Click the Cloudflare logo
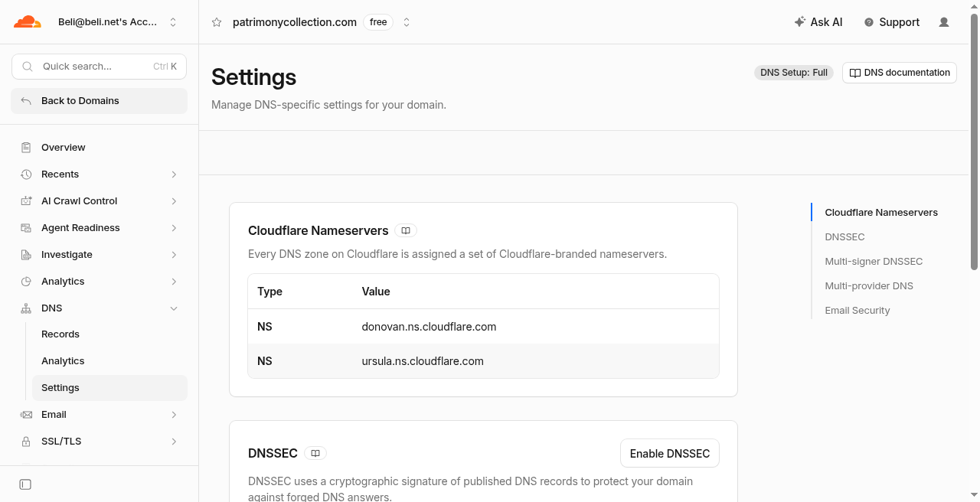 [x=28, y=22]
